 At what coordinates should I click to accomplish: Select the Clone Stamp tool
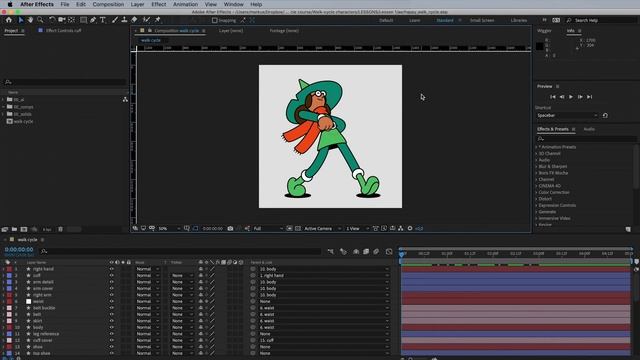(x=124, y=20)
